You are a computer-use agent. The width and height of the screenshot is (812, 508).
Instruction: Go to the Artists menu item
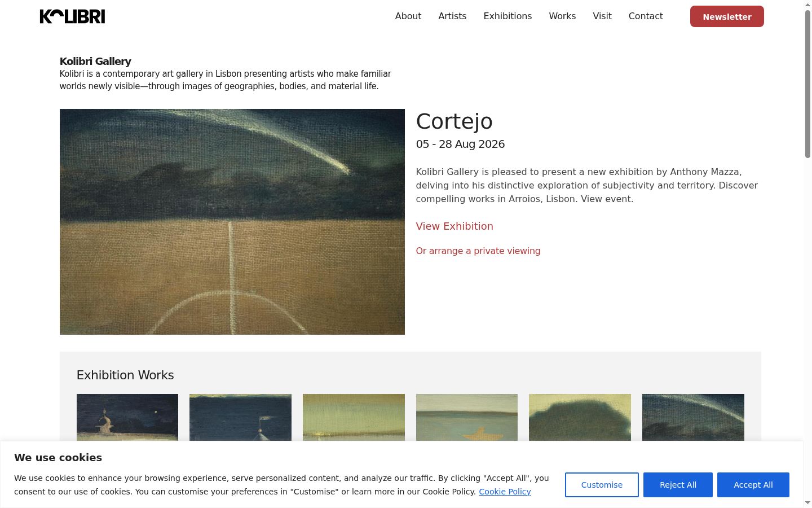pos(452,16)
